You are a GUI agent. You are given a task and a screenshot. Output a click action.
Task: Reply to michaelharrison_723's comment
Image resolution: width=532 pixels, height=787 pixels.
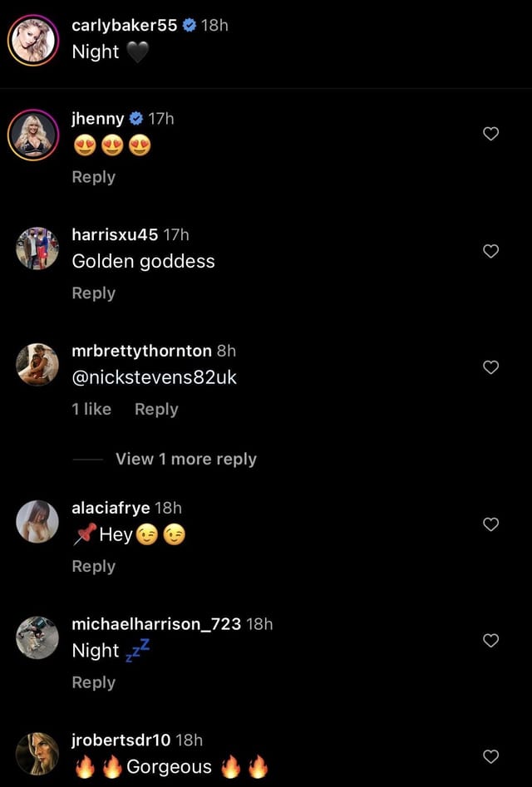coord(93,682)
